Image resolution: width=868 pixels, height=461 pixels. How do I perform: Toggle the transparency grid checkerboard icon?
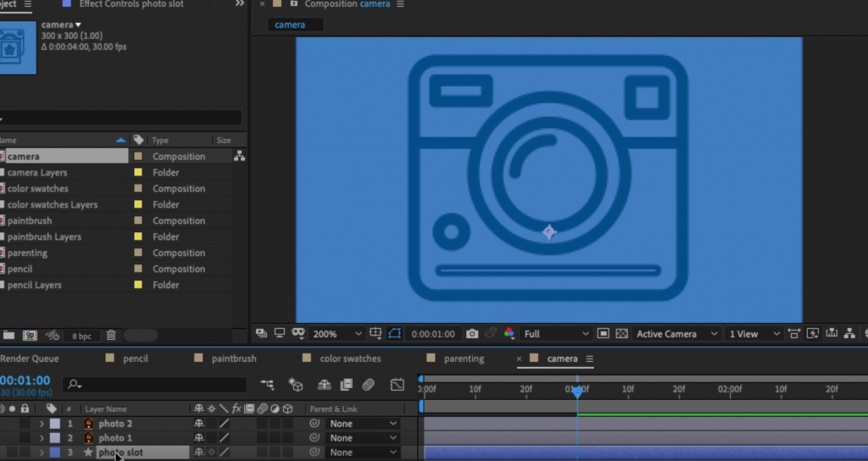[x=621, y=334]
